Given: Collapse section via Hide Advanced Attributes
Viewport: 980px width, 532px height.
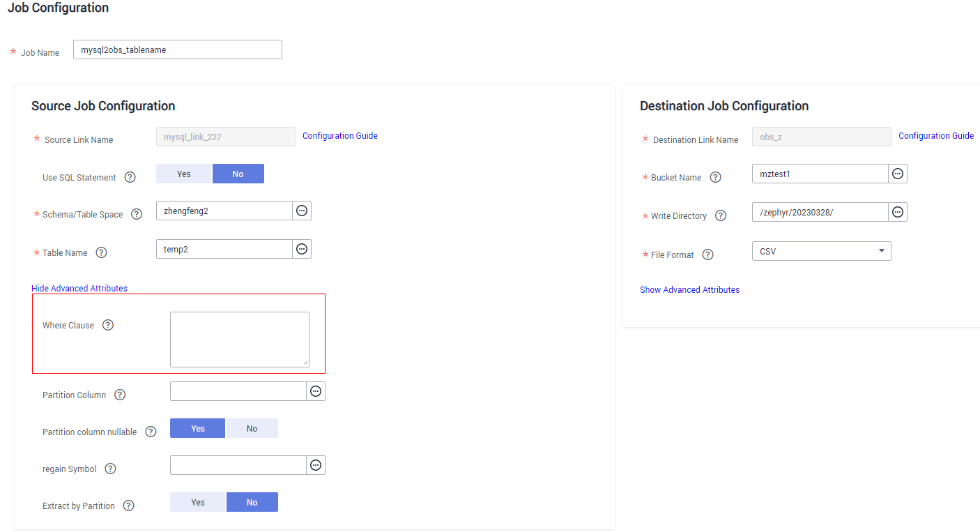Looking at the screenshot, I should (79, 288).
